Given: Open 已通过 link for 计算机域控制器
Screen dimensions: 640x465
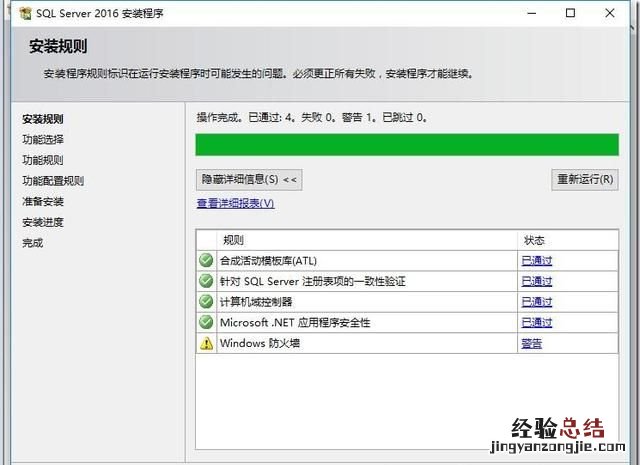Looking at the screenshot, I should coord(537,302).
